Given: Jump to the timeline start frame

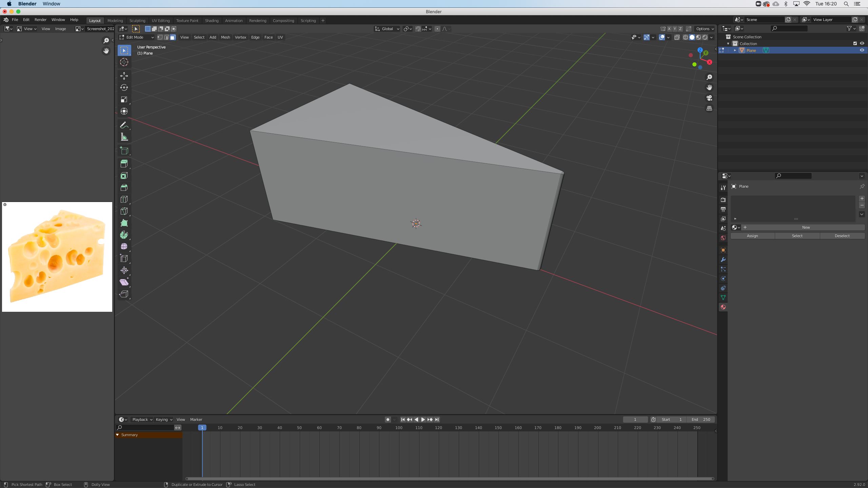Looking at the screenshot, I should pyautogui.click(x=403, y=420).
